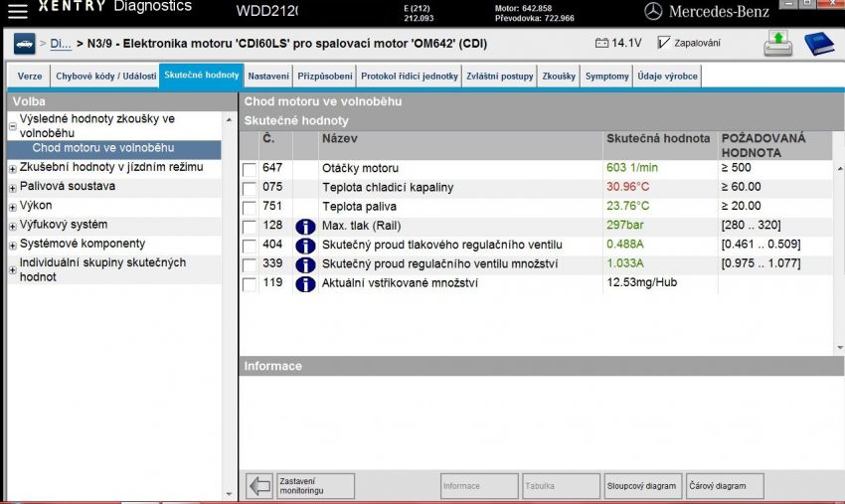Viewport: 845px width, 504px height.
Task: Click the vehicle car icon in breadcrumb
Action: coord(24,44)
